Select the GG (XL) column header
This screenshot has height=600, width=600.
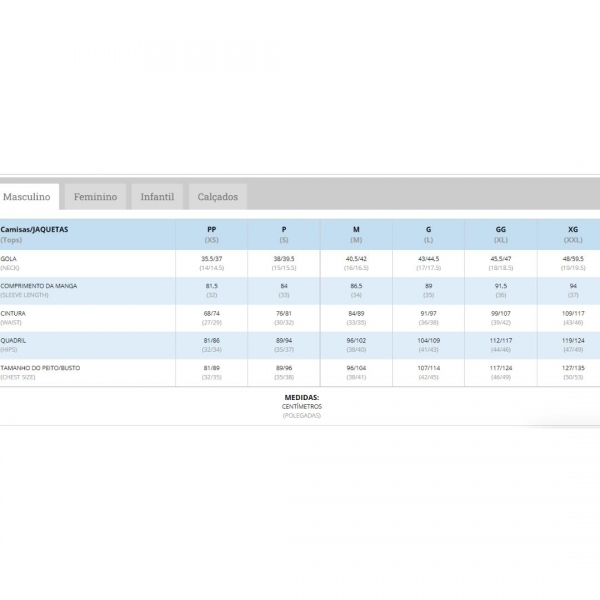(x=501, y=234)
